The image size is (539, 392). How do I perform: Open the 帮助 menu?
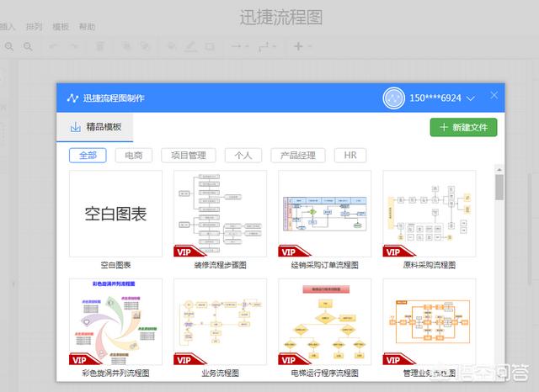click(x=87, y=26)
